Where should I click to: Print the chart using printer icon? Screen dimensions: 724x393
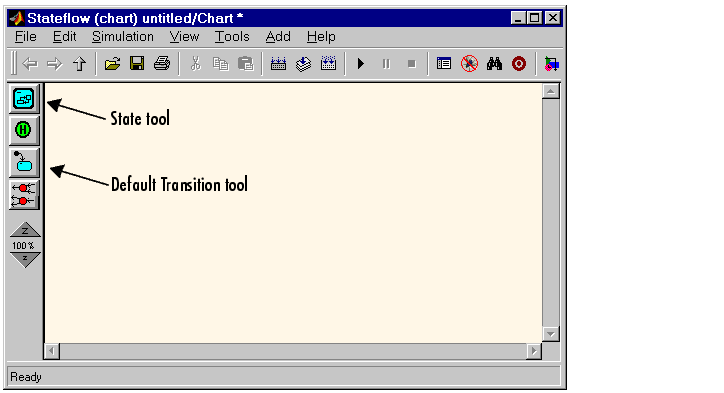[x=162, y=64]
